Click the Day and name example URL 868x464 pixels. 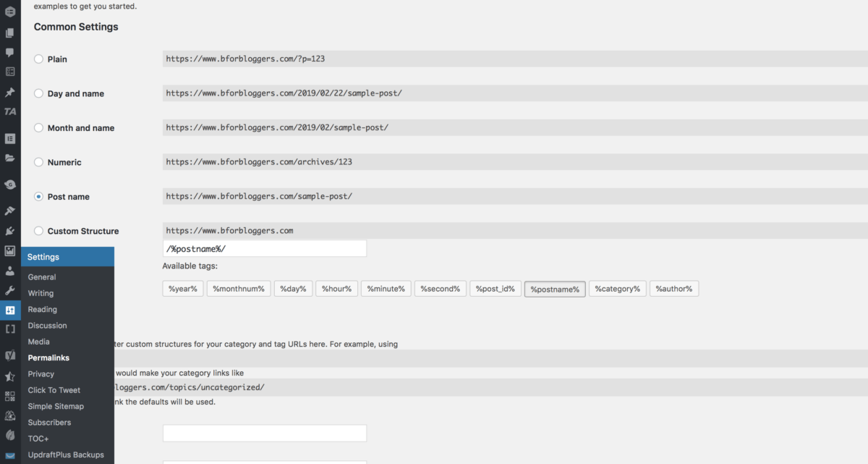click(x=284, y=93)
